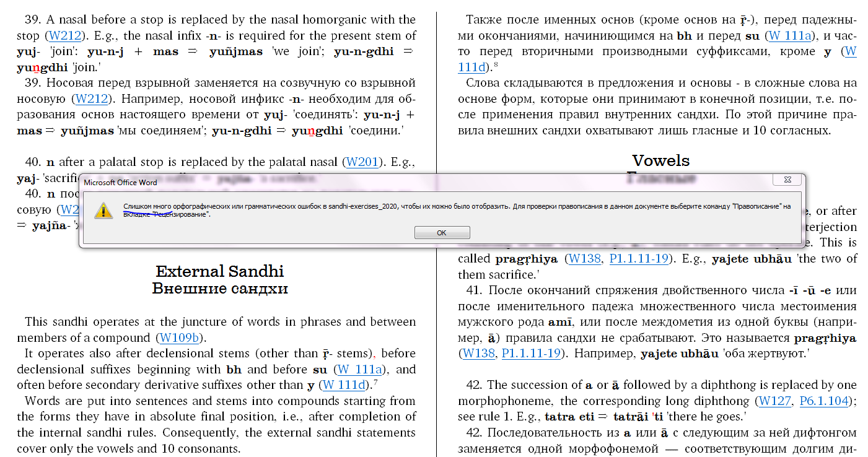868x457 pixels.
Task: Click the Внешние сандхи heading
Action: pyautogui.click(x=220, y=289)
